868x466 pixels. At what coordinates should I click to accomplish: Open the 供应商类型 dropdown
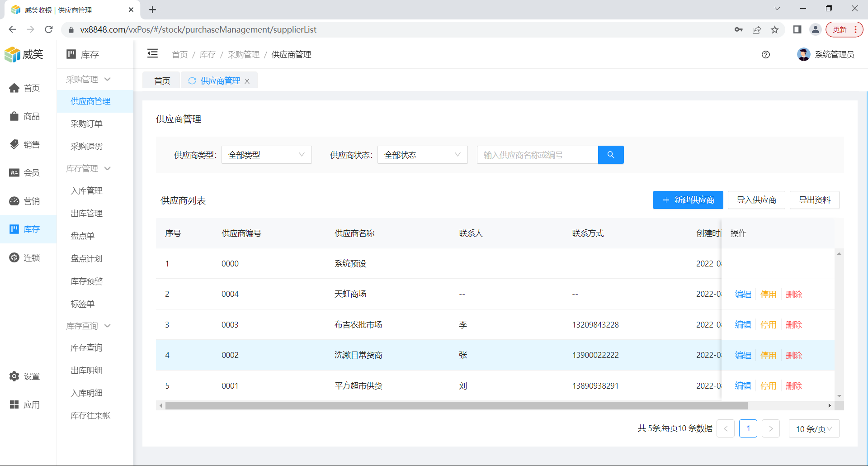pos(266,155)
